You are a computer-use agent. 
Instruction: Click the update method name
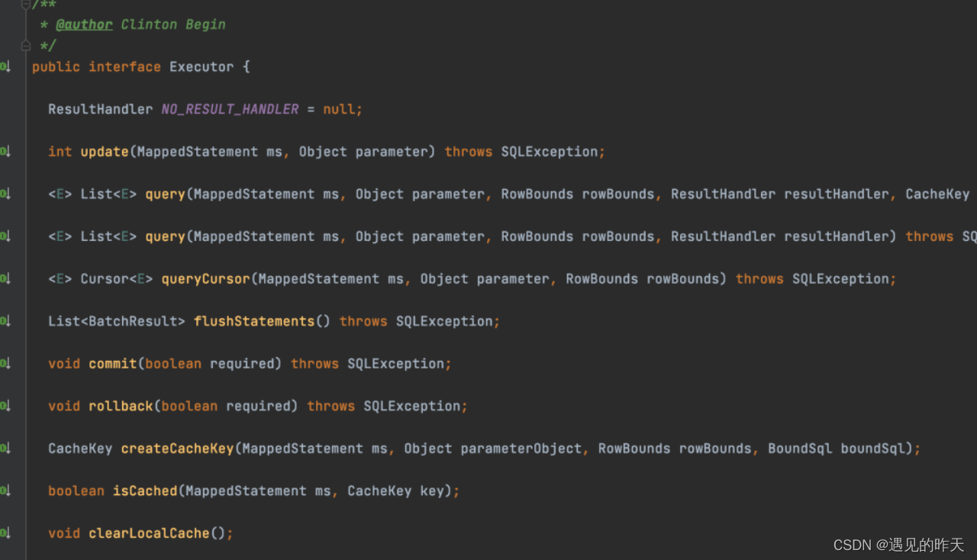[105, 152]
